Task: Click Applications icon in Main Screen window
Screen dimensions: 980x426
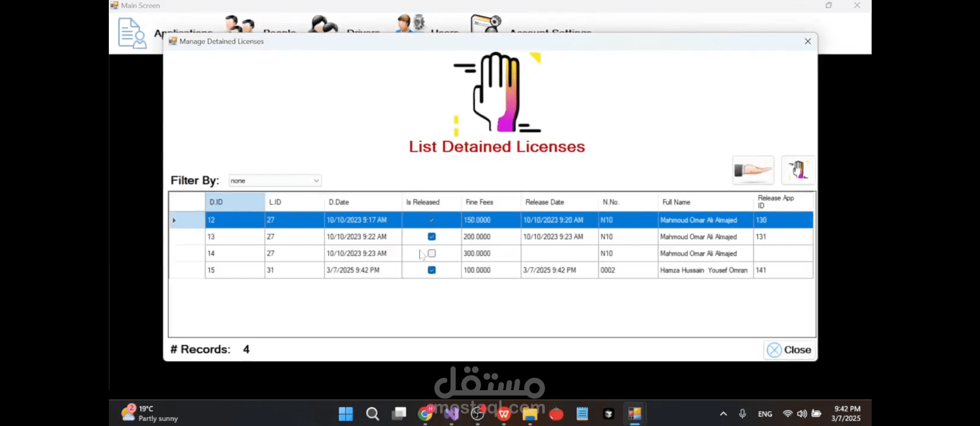Action: [132, 33]
